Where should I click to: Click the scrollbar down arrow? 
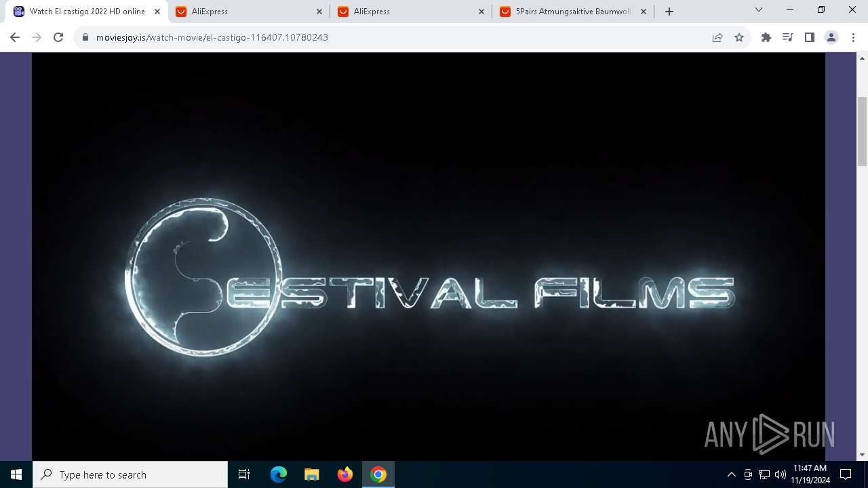863,455
